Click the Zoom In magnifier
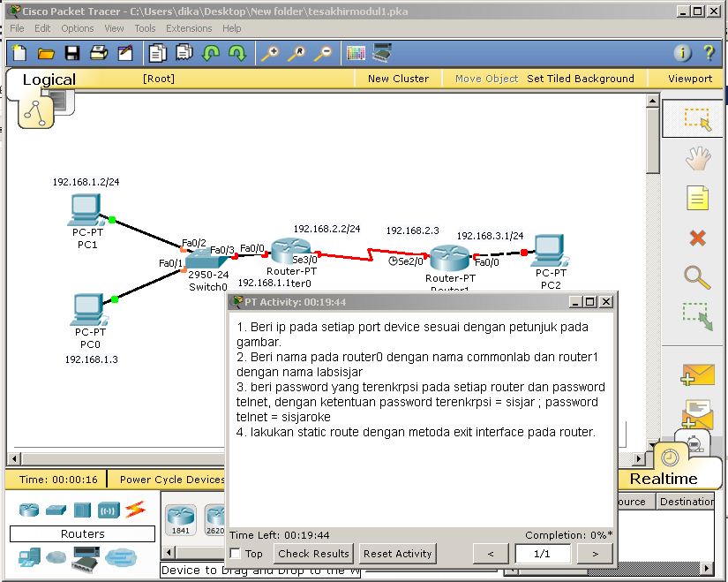Viewport: 728px width, 582px height. [270, 53]
